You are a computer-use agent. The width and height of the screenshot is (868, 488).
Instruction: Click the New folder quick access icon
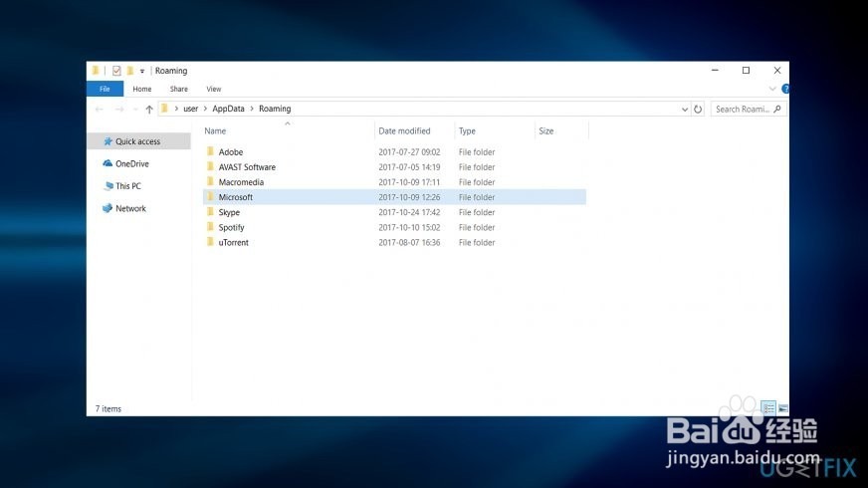[130, 71]
